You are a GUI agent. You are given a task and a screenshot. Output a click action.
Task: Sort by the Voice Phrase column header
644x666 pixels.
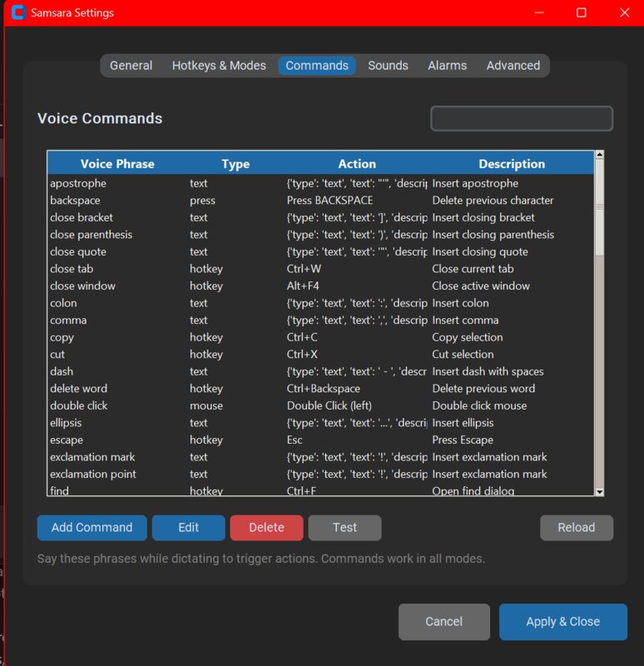click(117, 163)
